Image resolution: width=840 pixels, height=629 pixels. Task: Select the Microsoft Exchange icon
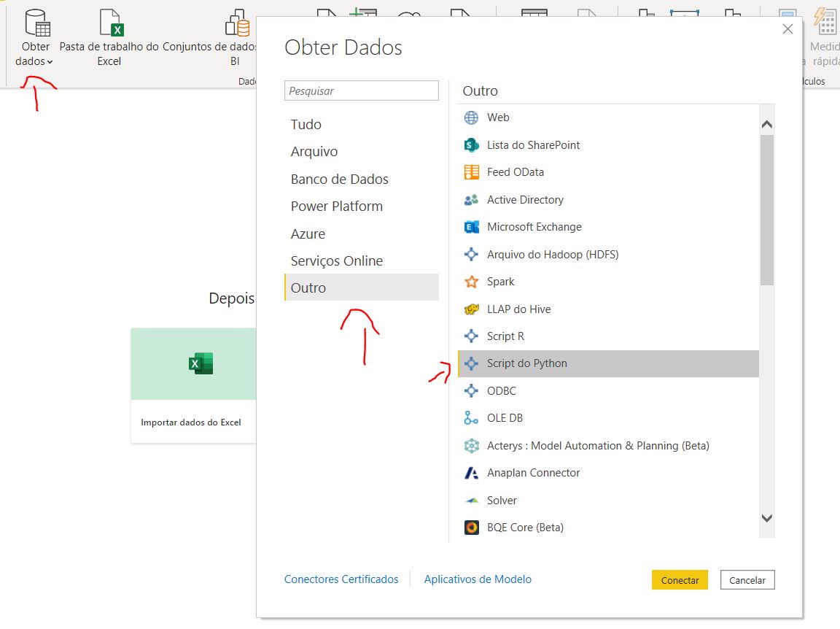tap(472, 227)
